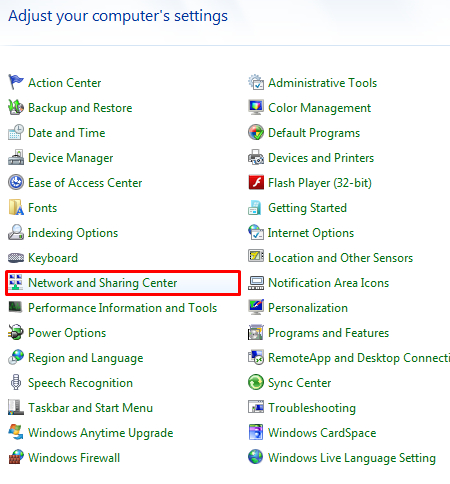The height and width of the screenshot is (484, 450).
Task: Select the Windows Firewall brick wall icon
Action: coord(16,457)
